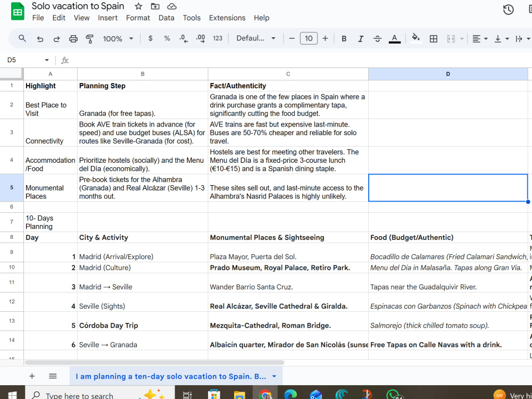Click the select-all corner box
The width and height of the screenshot is (532, 399).
click(12, 73)
